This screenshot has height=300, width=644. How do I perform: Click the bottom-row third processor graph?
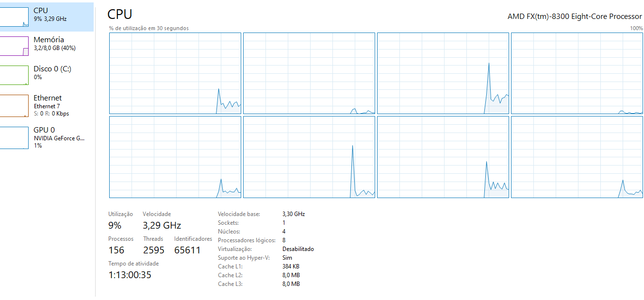[x=443, y=157]
